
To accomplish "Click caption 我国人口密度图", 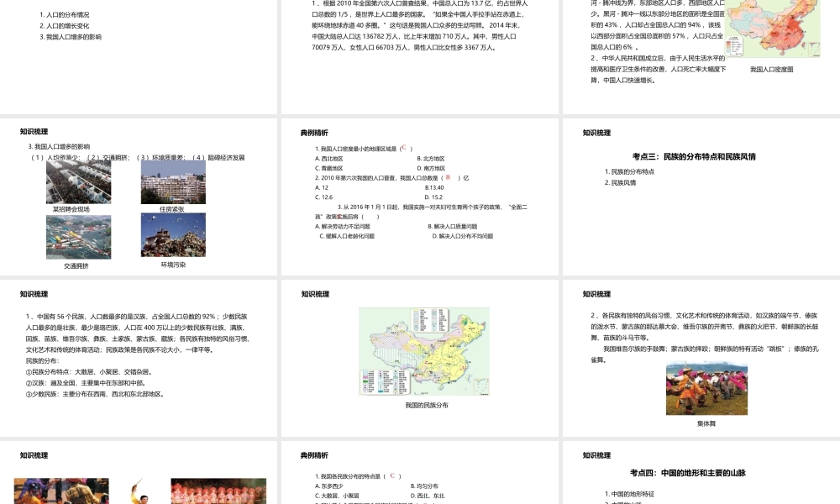I will pos(771,70).
